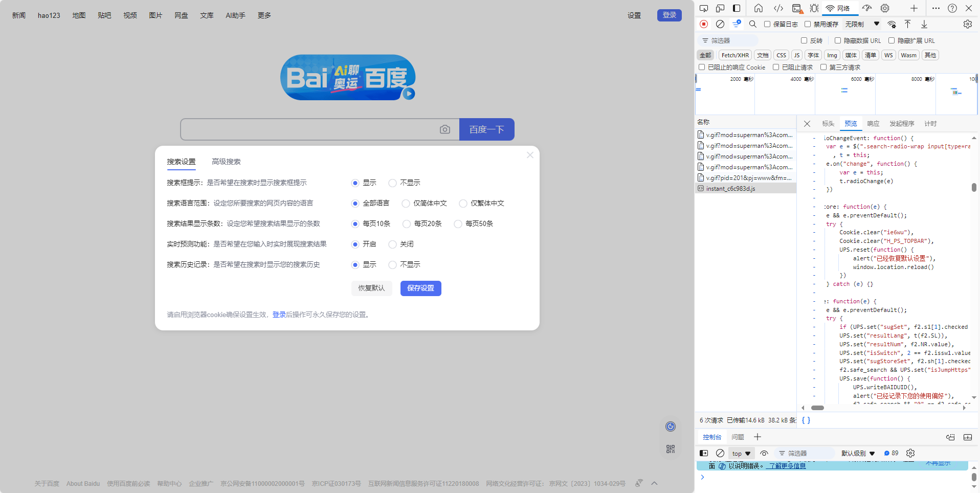The width and height of the screenshot is (980, 493).
Task: Enable the 禁用缓存 checkbox
Action: 808,24
